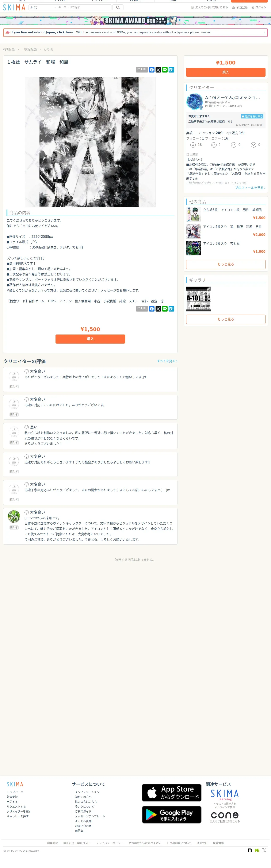Bookmark on Hatena via bottom B! icon
271x868 pixels.
(x=171, y=309)
